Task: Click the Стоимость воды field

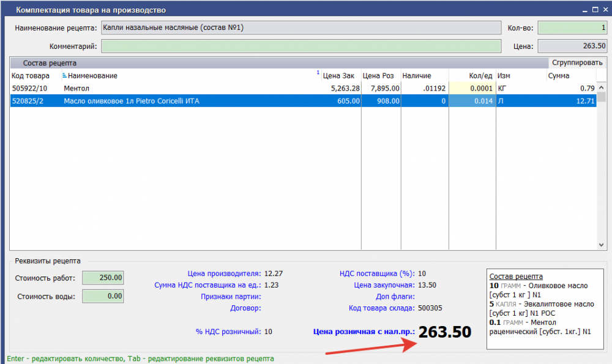Action: click(x=103, y=296)
